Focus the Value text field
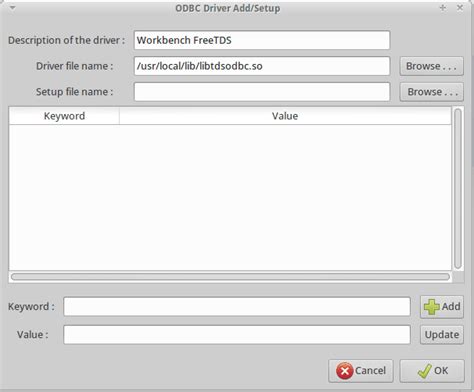Viewport: 474px width, 392px height. tap(237, 335)
